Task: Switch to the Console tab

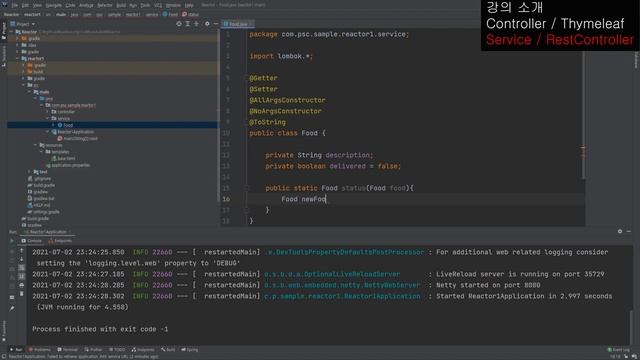Action: [x=32, y=241]
